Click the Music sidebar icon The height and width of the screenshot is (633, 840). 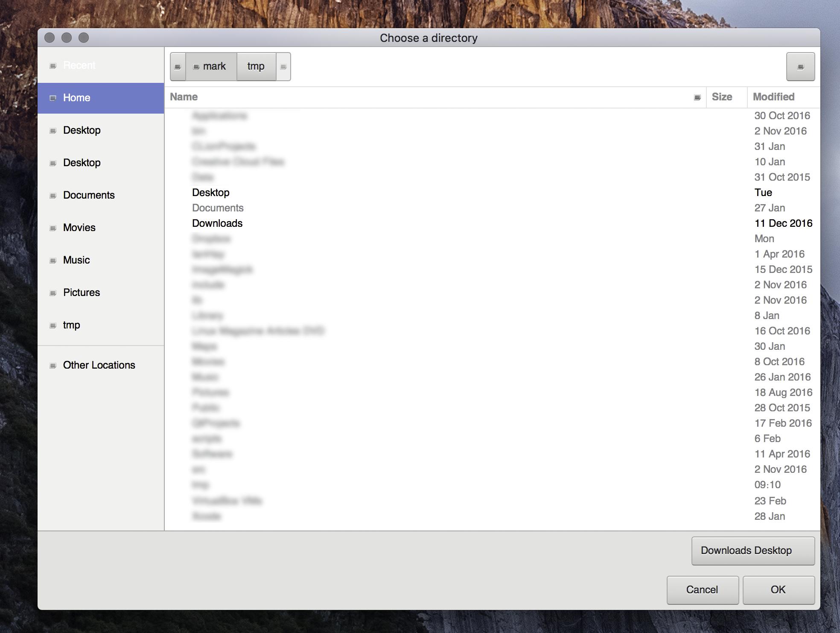click(53, 261)
